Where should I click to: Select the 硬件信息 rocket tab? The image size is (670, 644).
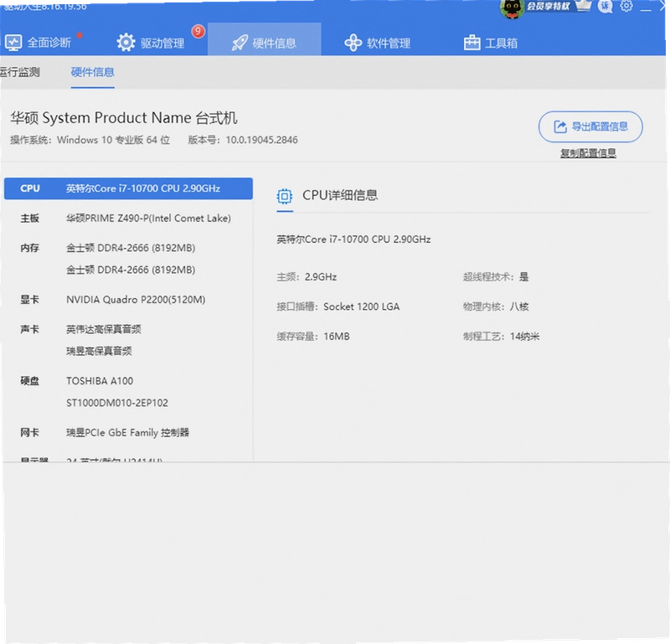(x=264, y=39)
